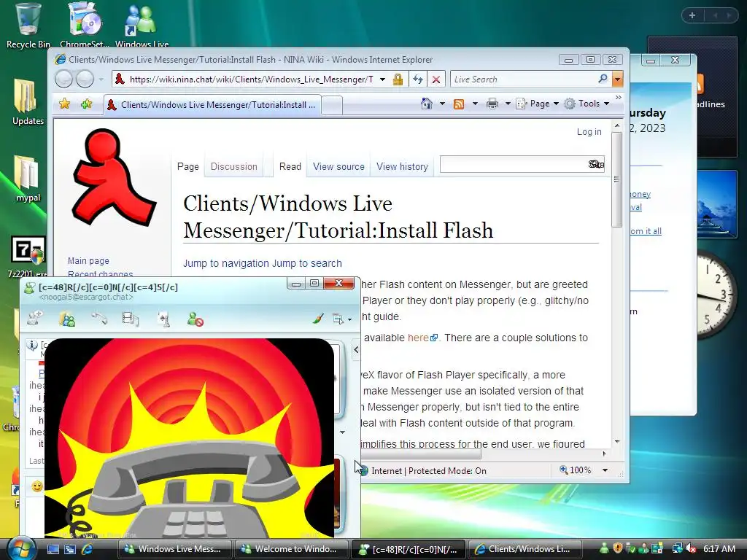Image resolution: width=747 pixels, height=560 pixels.
Task: Click the IE Forward navigation button
Action: [x=85, y=79]
